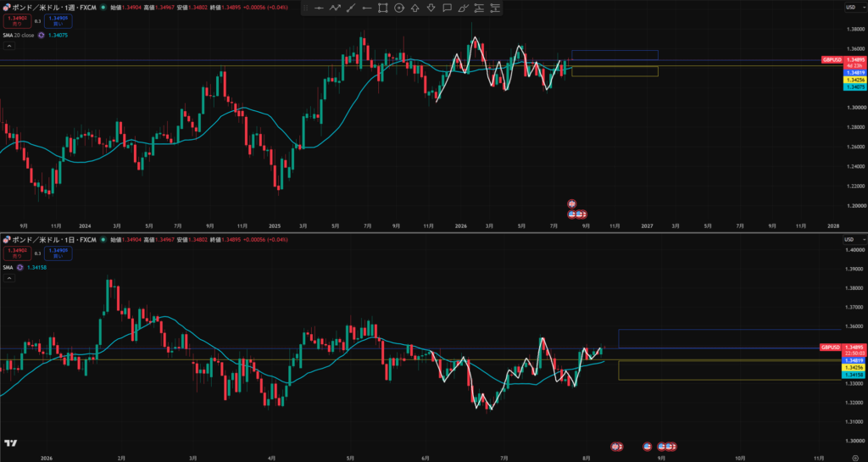Click the TradingView logo
The image size is (868, 462).
coord(10,443)
